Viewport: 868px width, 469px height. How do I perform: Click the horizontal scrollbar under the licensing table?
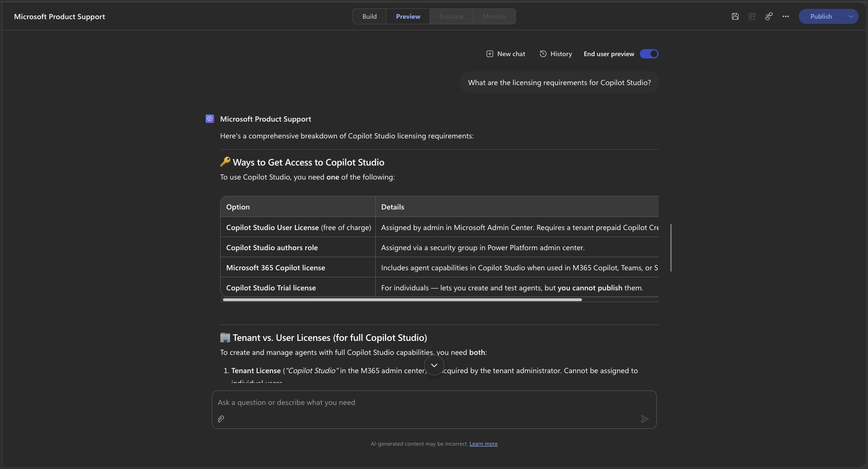click(x=402, y=300)
